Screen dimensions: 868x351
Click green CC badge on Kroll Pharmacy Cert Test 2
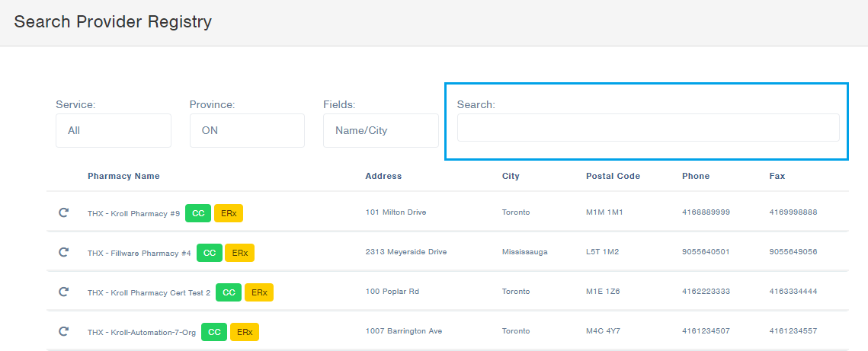point(229,292)
